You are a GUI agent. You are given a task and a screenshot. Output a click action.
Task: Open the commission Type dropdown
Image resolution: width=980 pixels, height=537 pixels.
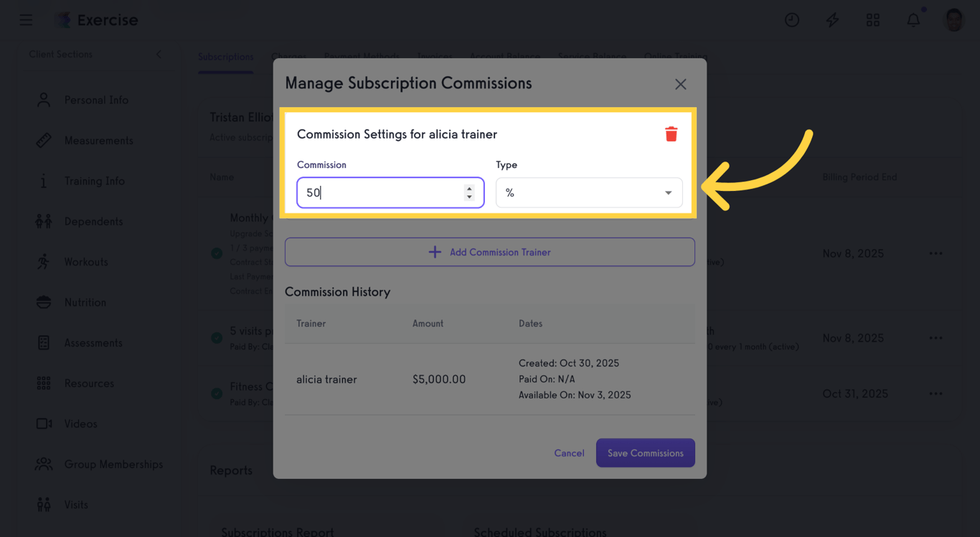pyautogui.click(x=588, y=192)
